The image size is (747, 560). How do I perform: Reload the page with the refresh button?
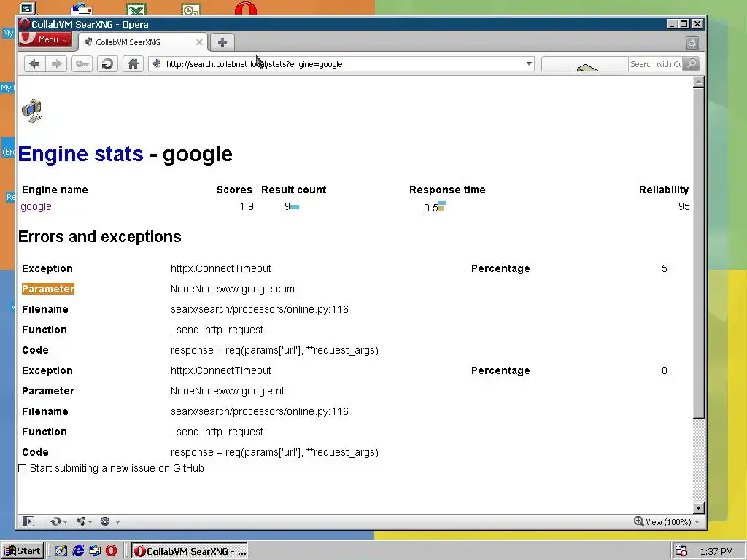pos(108,64)
